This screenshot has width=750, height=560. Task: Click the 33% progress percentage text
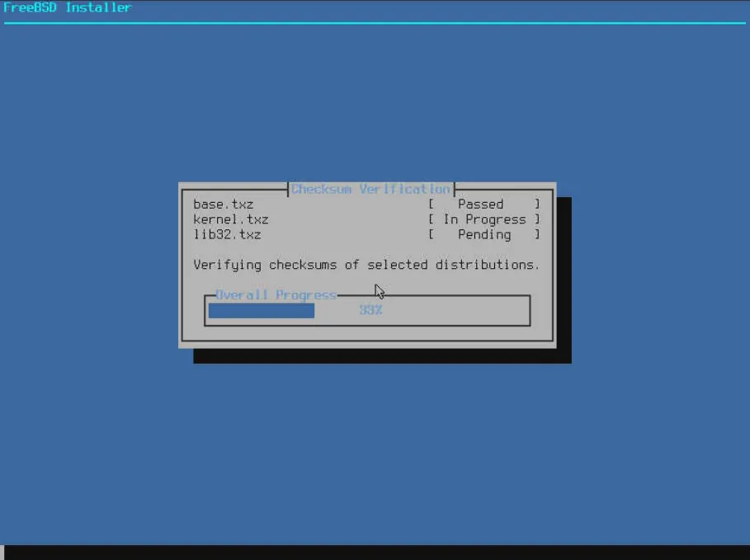pyautogui.click(x=370, y=311)
